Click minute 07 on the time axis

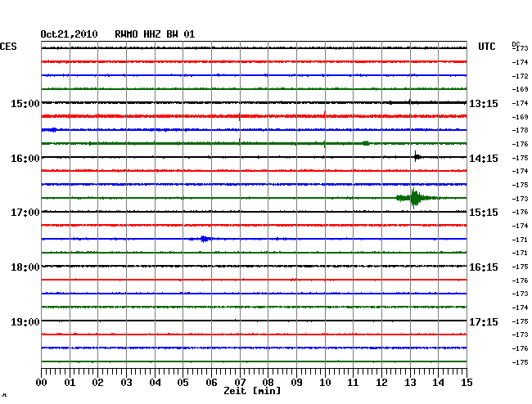click(x=240, y=383)
